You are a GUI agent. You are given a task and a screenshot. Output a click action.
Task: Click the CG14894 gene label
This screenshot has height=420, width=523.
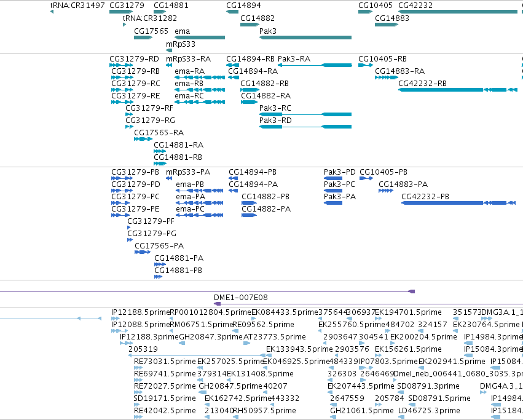(243, 6)
